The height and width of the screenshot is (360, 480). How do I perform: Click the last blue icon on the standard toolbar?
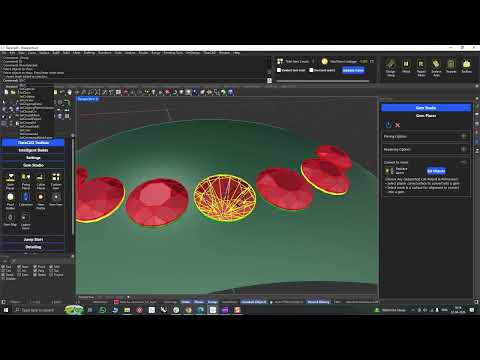(x=230, y=92)
